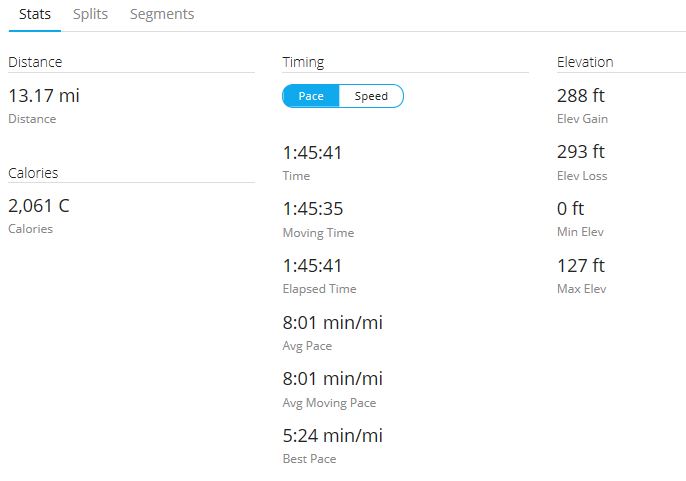
Task: Click the 8:01 min/mi Avg Pace value
Action: (x=332, y=323)
